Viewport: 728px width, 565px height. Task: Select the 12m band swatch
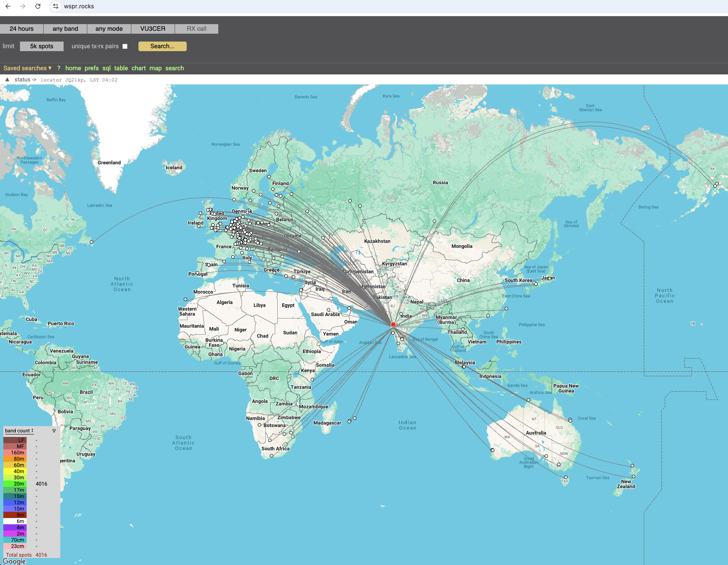(x=15, y=503)
